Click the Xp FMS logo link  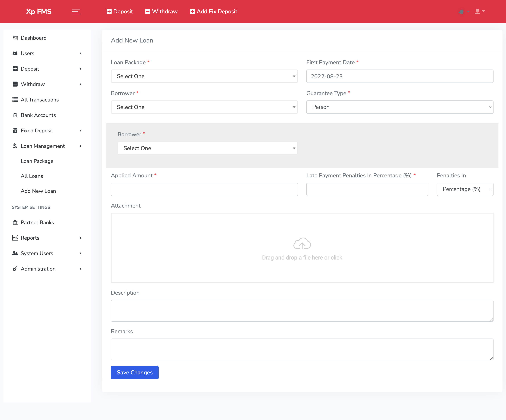click(39, 12)
